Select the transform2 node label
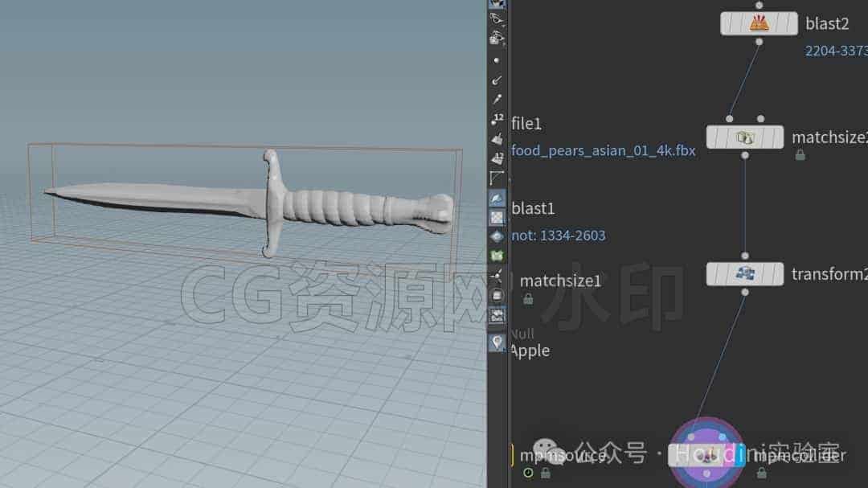The image size is (868, 488). [829, 273]
